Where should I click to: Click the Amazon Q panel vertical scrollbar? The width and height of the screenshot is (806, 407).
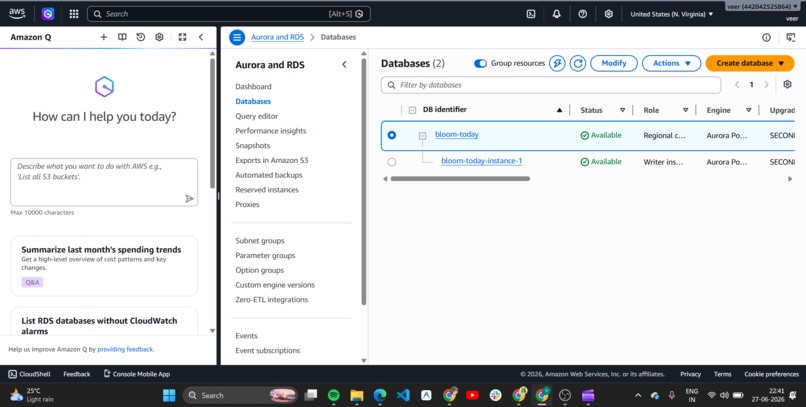click(x=212, y=123)
